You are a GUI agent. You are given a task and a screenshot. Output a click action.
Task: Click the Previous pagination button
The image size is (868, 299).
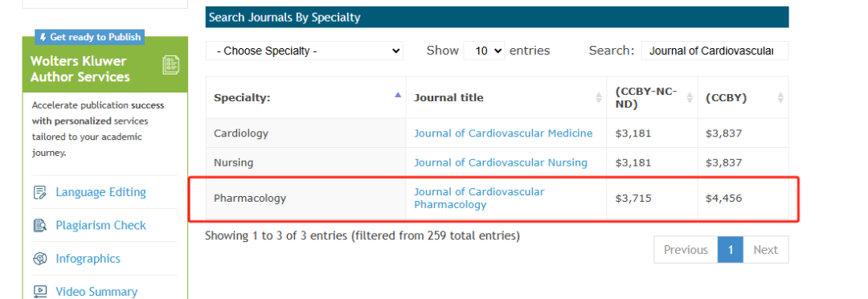coord(686,250)
